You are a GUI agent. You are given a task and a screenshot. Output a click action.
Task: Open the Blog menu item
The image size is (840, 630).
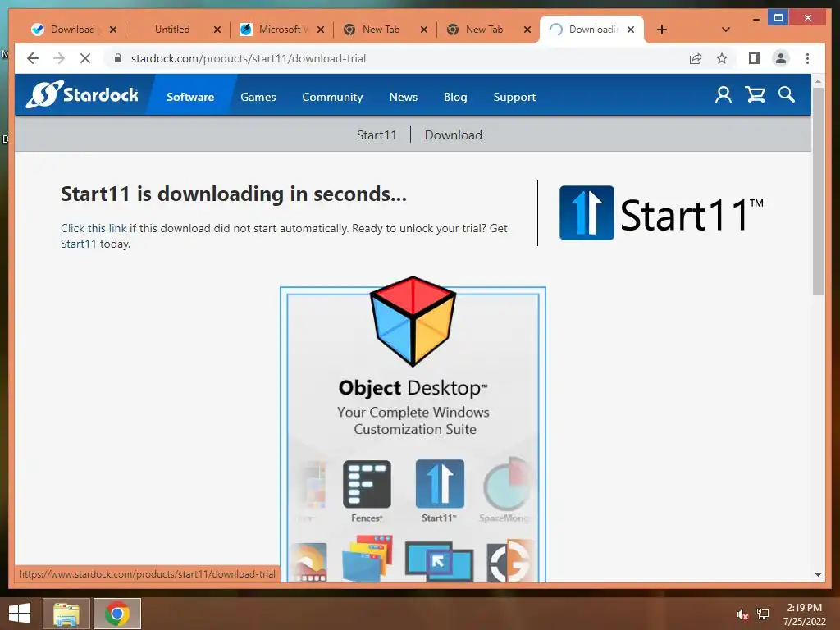[455, 97]
